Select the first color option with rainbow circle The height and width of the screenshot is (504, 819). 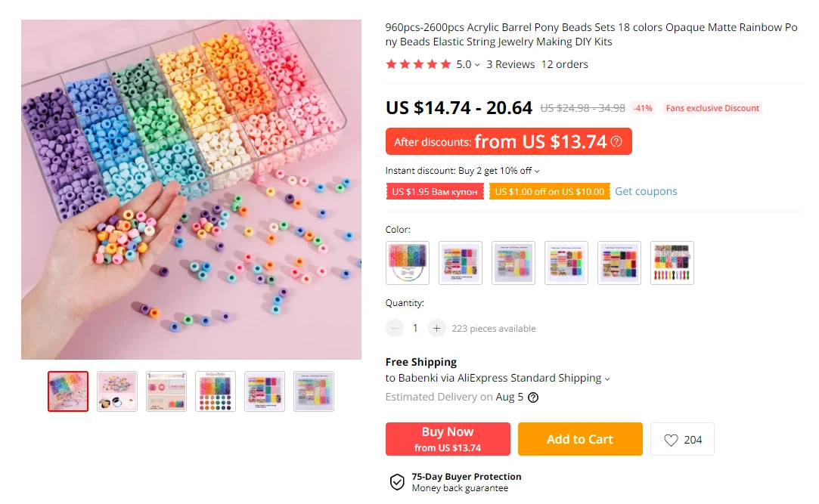(408, 263)
